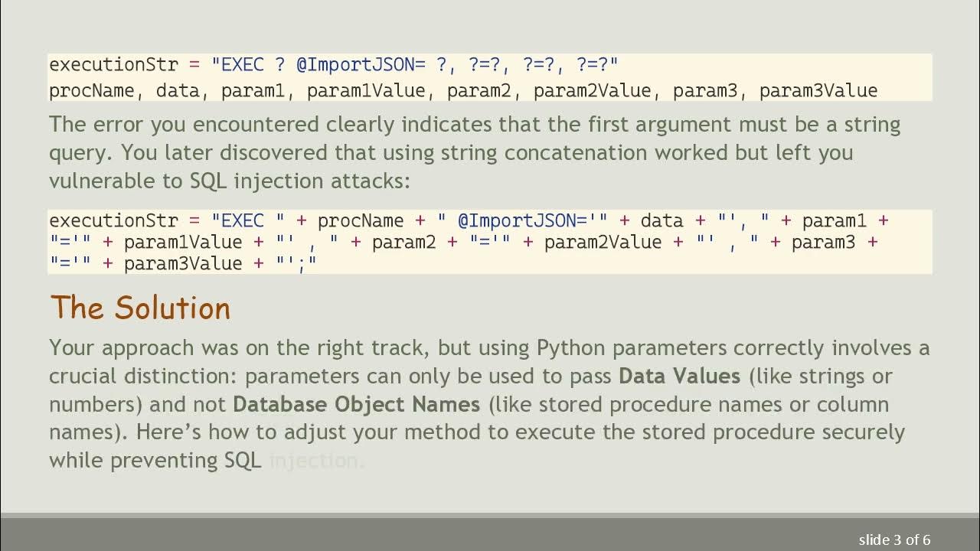Click the bold "Data Values" text
The image size is (980, 551).
click(x=679, y=377)
